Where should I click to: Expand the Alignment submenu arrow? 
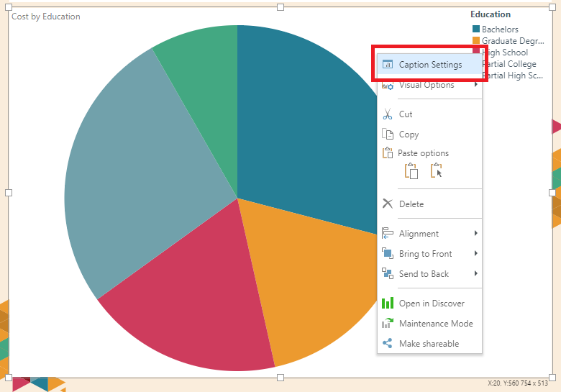476,234
